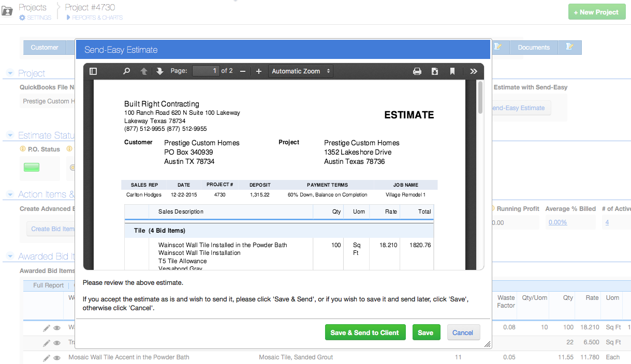631x364 pixels.
Task: Go to previous page in PDF viewer
Action: pyautogui.click(x=144, y=71)
